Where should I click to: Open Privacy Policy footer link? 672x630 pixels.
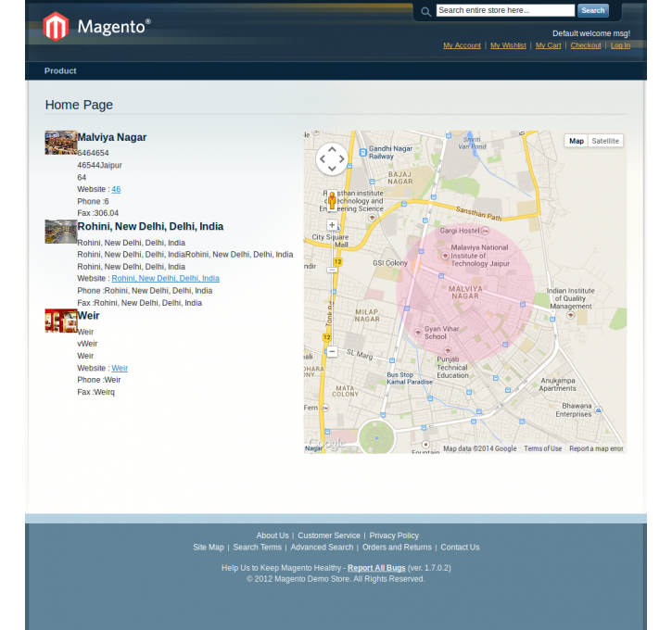(394, 535)
